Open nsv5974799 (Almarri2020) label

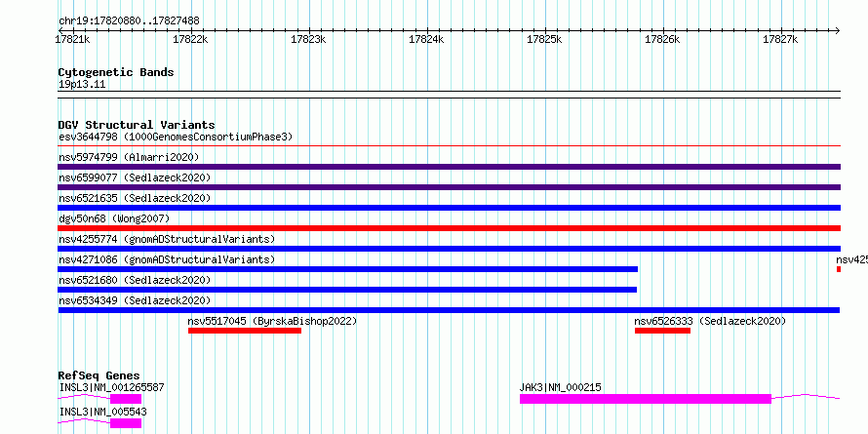129,157
